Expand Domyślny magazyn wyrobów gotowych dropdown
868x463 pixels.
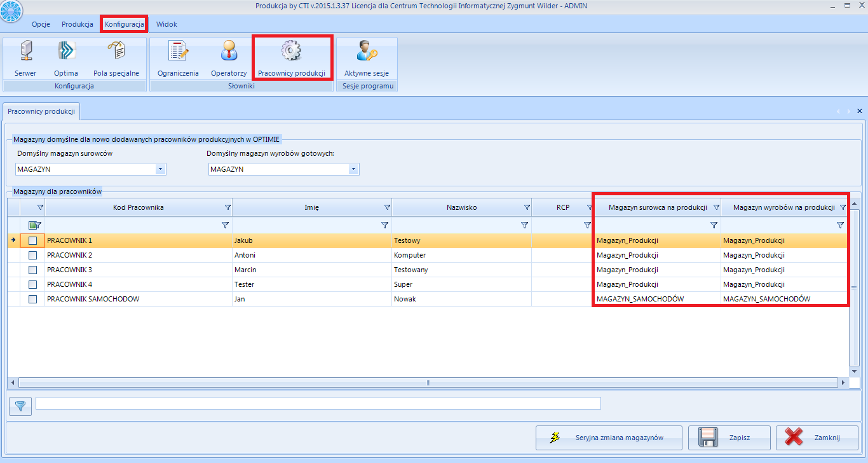(353, 169)
